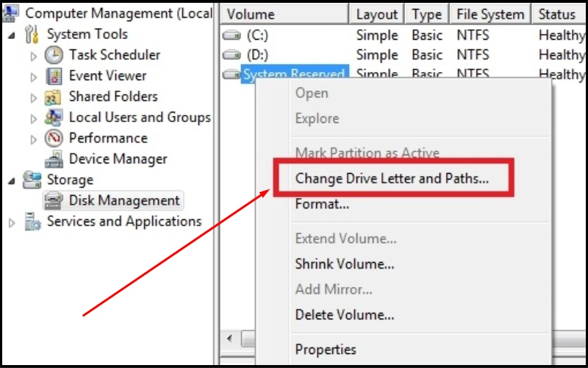Choose Change Drive Letter and Paths
This screenshot has width=588, height=368.
(392, 178)
